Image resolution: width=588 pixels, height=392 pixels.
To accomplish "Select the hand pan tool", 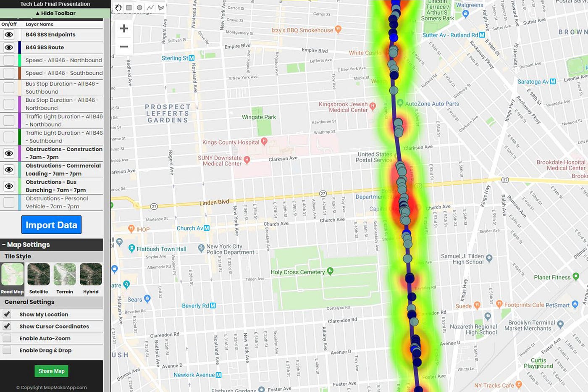I will pyautogui.click(x=118, y=8).
